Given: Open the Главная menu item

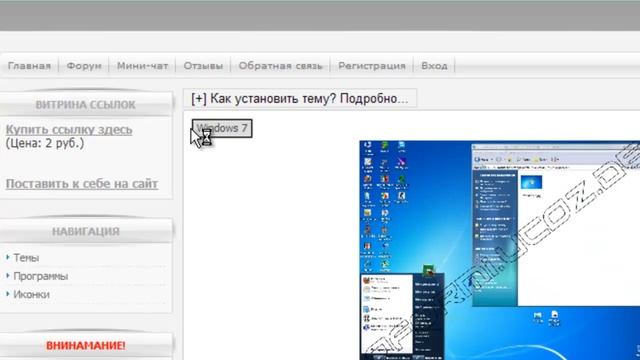Looking at the screenshot, I should click(x=29, y=66).
